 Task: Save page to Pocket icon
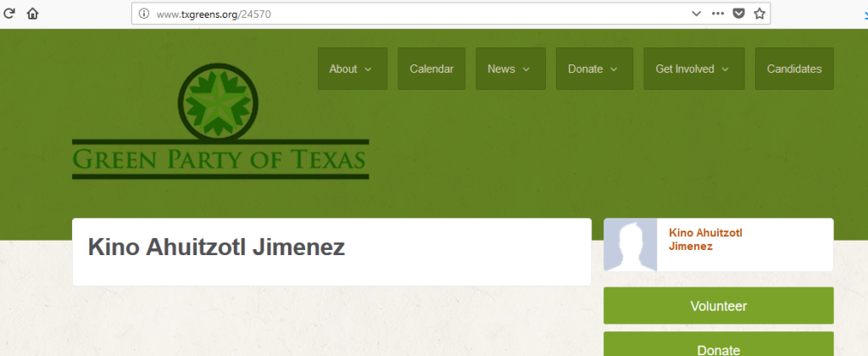[738, 14]
